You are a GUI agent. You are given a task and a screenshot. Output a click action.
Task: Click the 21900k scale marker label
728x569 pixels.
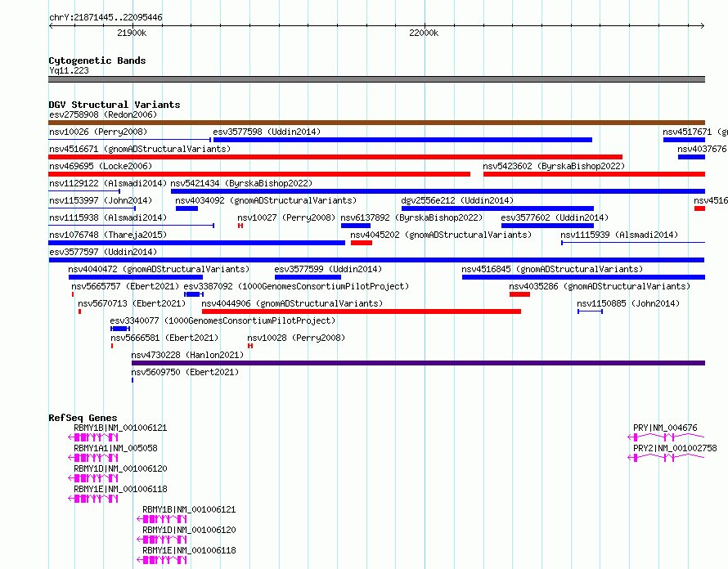tap(132, 33)
